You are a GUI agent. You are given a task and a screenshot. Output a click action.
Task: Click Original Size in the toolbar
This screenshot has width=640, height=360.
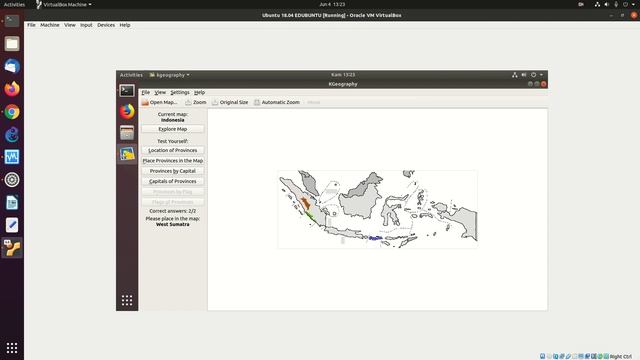click(230, 102)
